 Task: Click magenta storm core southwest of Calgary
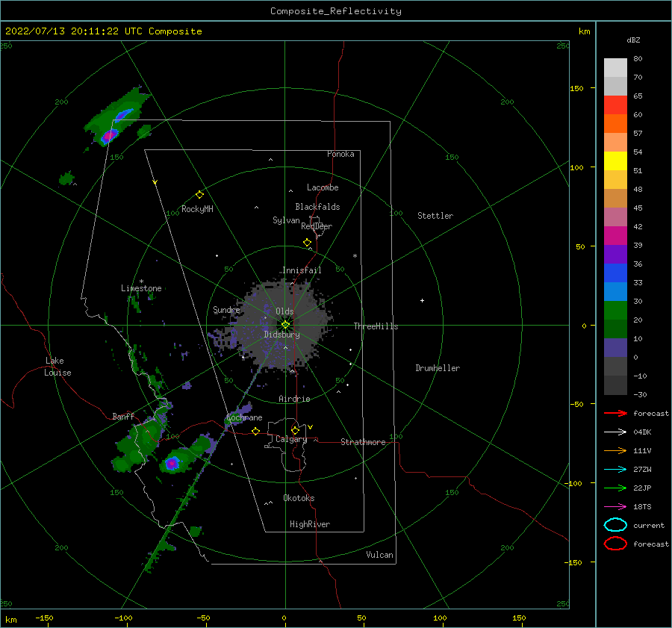(172, 464)
